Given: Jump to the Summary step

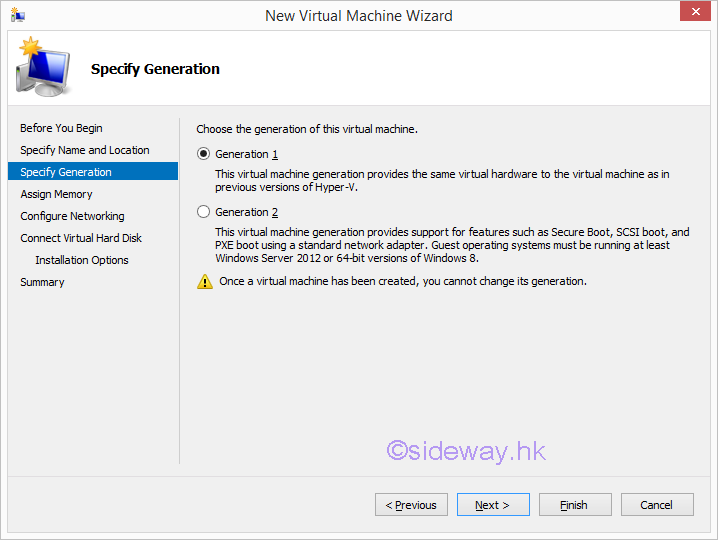Looking at the screenshot, I should (42, 282).
